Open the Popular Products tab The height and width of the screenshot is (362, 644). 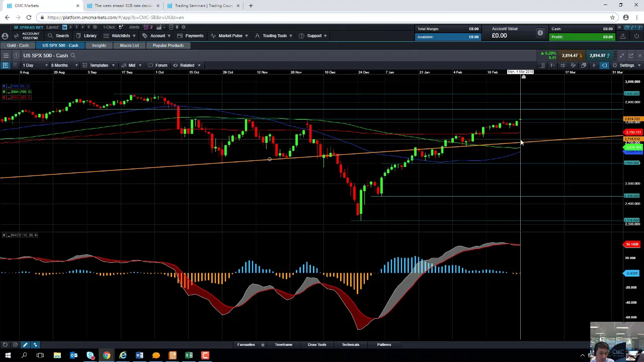click(x=169, y=45)
